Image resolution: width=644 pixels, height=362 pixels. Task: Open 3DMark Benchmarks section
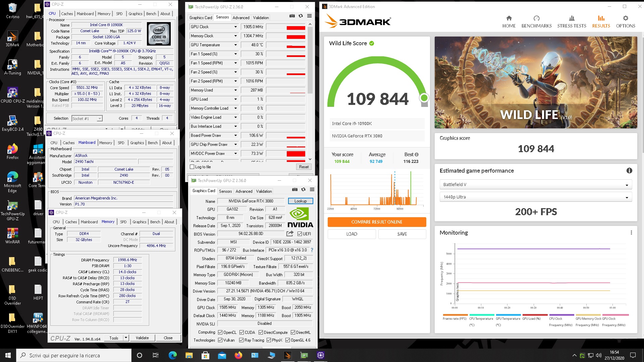[536, 22]
